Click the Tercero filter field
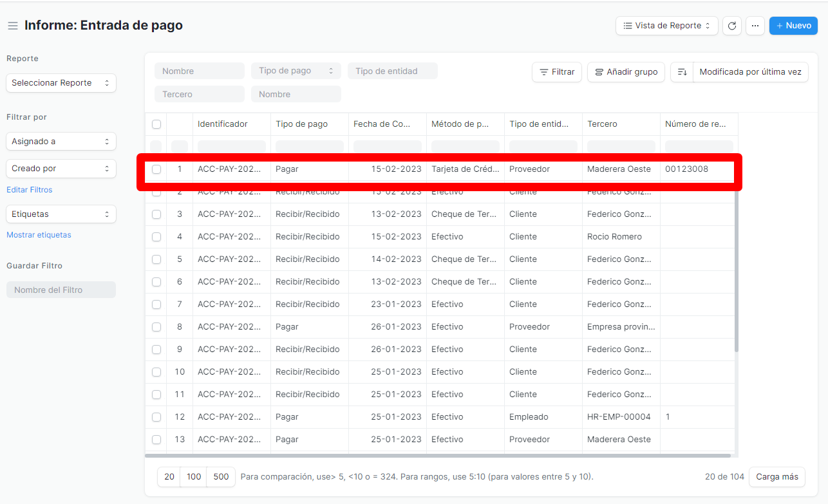 tap(200, 94)
